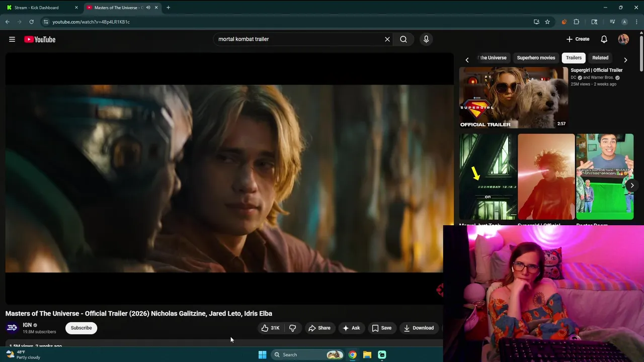
Task: Open the Windows Start menu
Action: 262,354
